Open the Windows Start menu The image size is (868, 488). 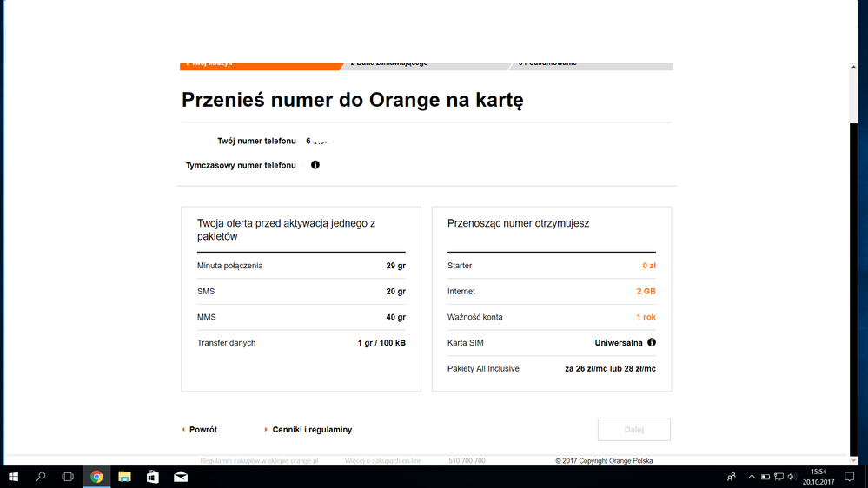[x=13, y=477]
